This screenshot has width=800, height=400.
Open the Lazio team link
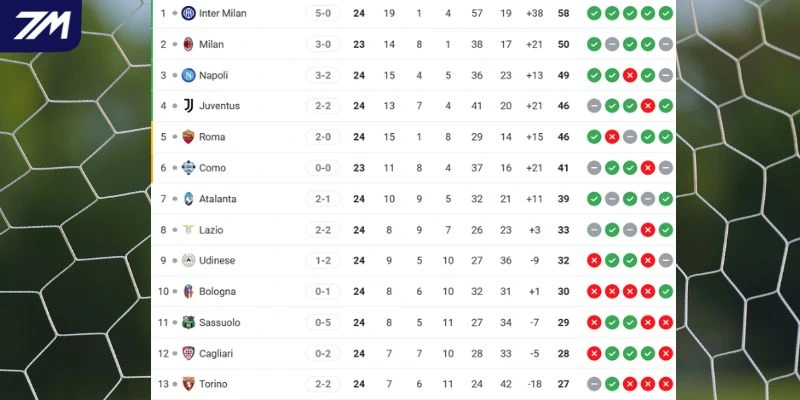(211, 230)
